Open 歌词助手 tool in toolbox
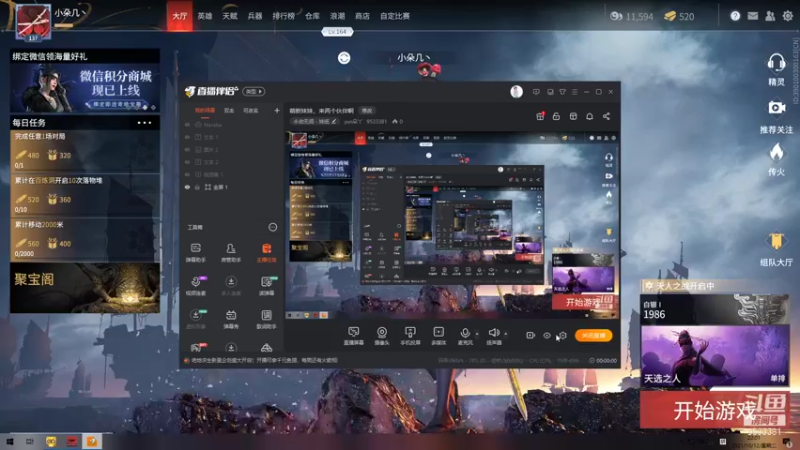 (x=266, y=319)
